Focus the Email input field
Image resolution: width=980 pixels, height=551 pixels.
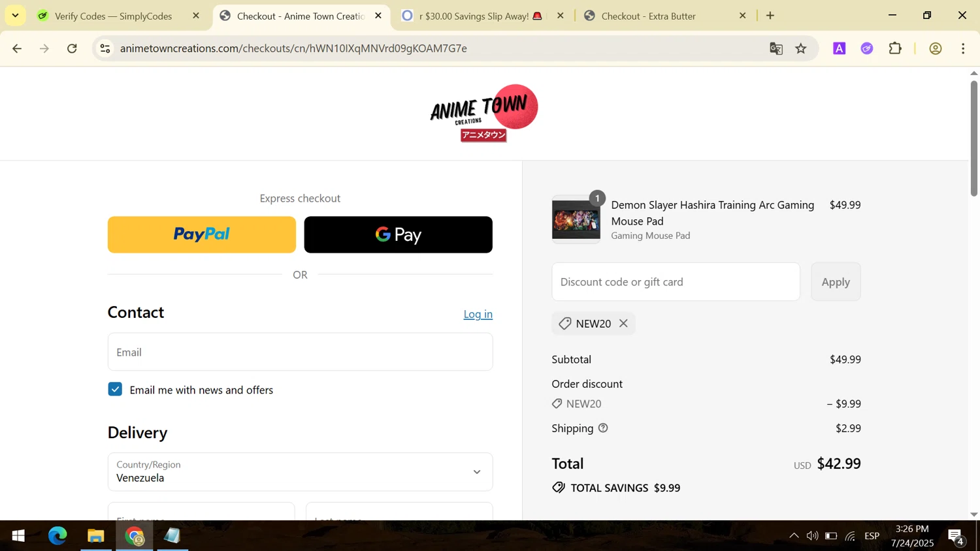(x=301, y=352)
